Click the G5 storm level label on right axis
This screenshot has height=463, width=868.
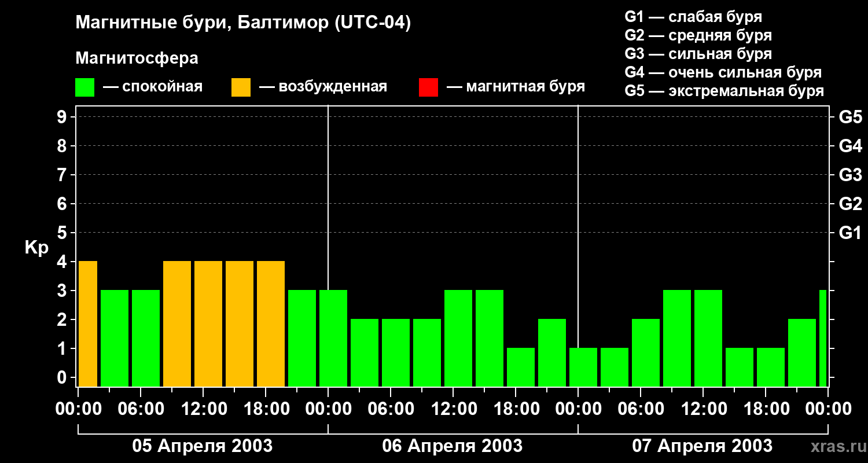pos(850,117)
